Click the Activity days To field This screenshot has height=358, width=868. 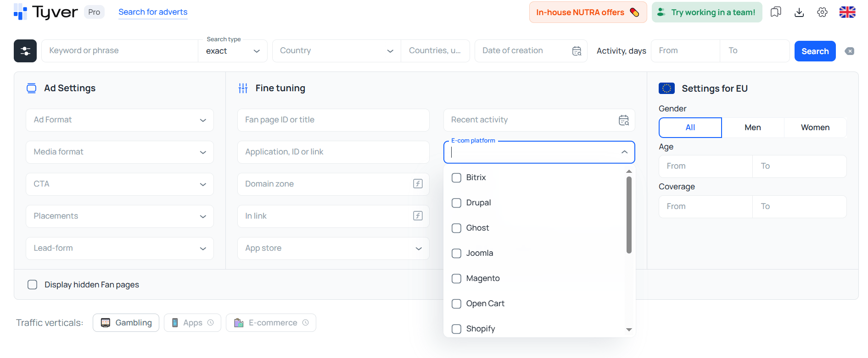click(755, 51)
